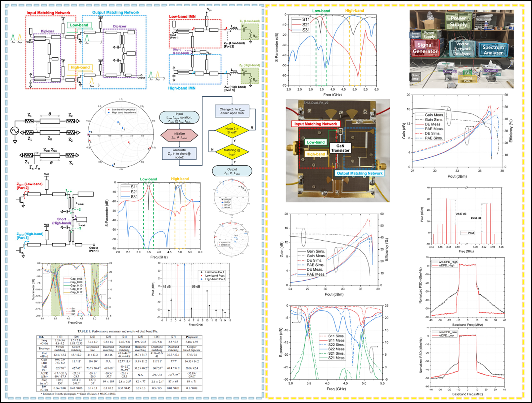
Task: Select the "Harmonic Pout" legend entry
Action: point(212,272)
